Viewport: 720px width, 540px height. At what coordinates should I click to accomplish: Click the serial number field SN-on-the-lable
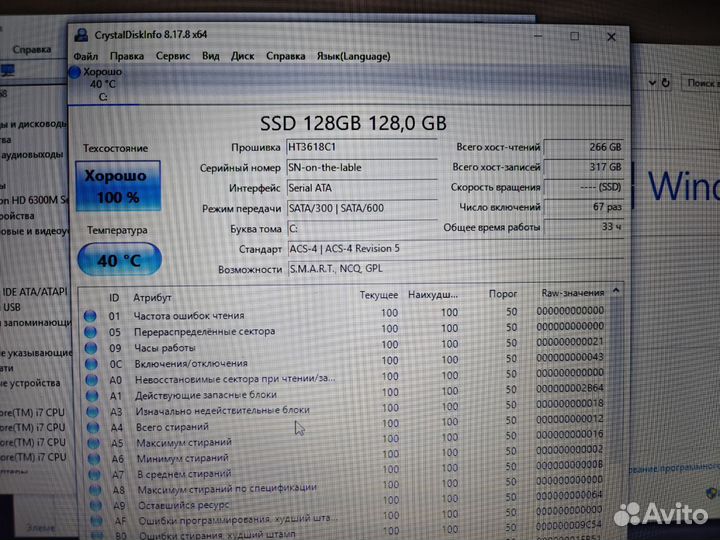click(x=361, y=168)
